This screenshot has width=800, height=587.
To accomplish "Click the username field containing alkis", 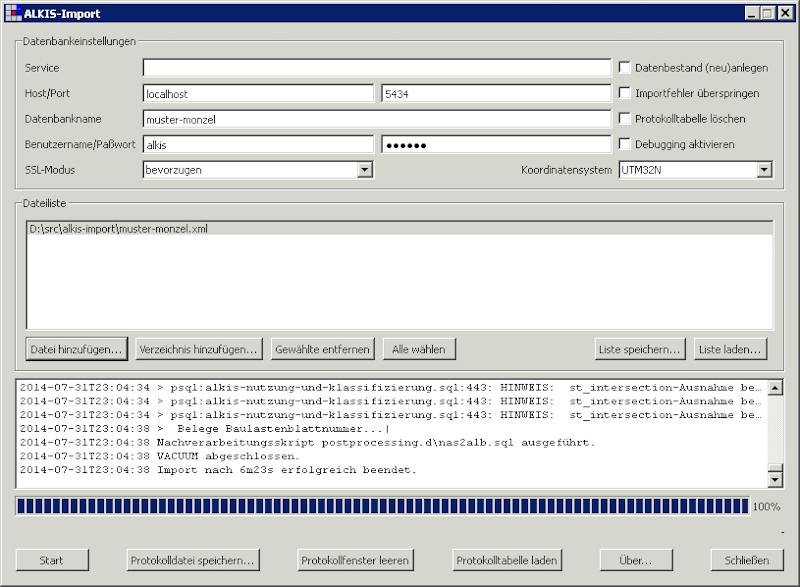I will [x=258, y=144].
